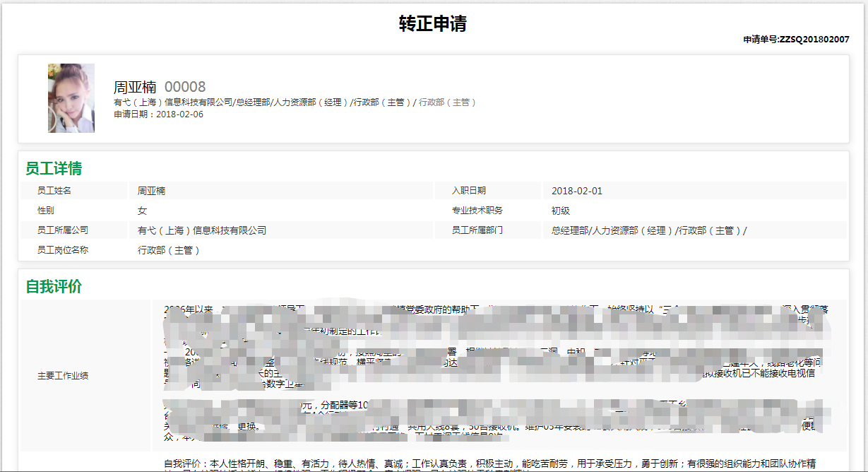The width and height of the screenshot is (868, 472).
Task: Click the employee profile photo of 周亚楠
Action: (x=71, y=98)
